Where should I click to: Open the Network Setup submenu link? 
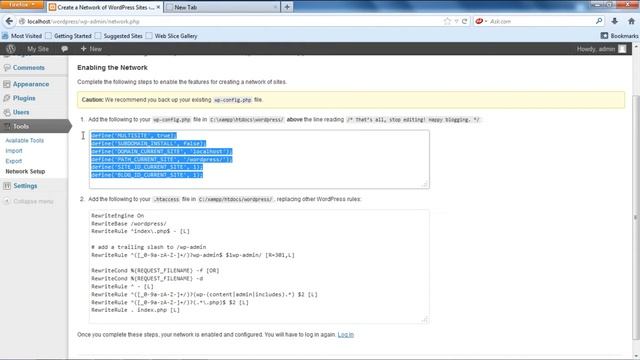[25, 171]
